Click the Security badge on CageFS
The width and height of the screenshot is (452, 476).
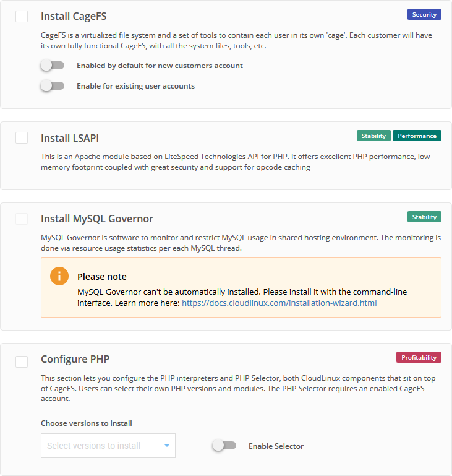[x=424, y=14]
